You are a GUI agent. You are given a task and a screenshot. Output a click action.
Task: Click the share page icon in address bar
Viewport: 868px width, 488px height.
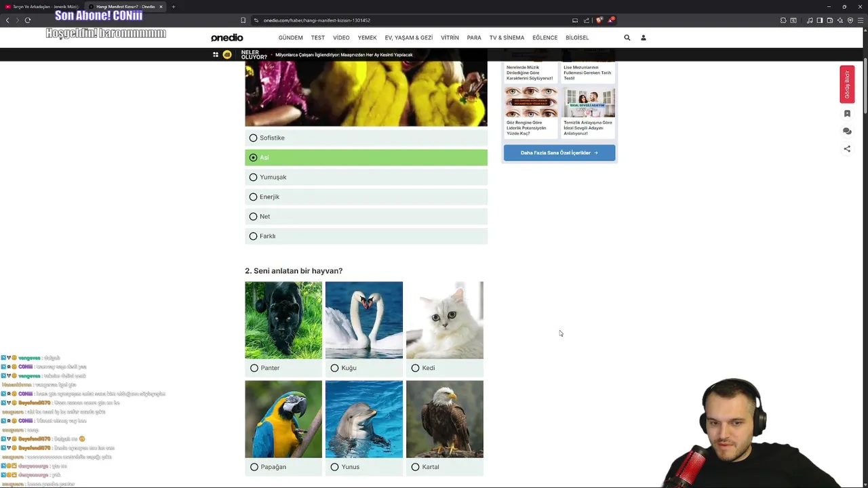(587, 20)
